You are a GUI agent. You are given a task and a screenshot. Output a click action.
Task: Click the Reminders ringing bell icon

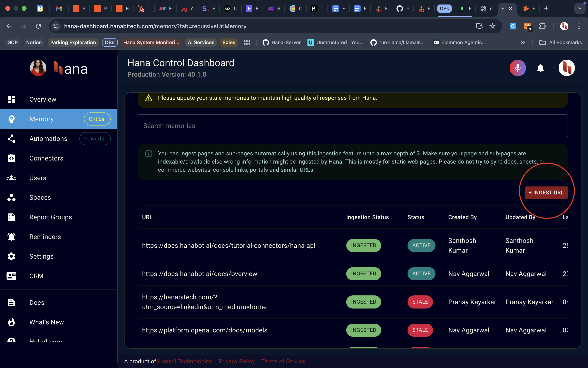(x=11, y=237)
